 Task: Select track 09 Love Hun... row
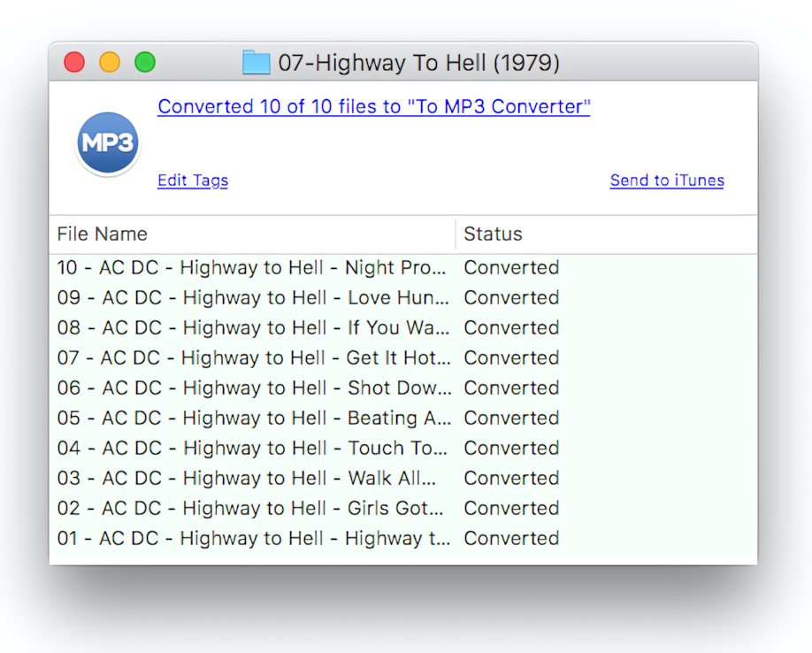(403, 298)
